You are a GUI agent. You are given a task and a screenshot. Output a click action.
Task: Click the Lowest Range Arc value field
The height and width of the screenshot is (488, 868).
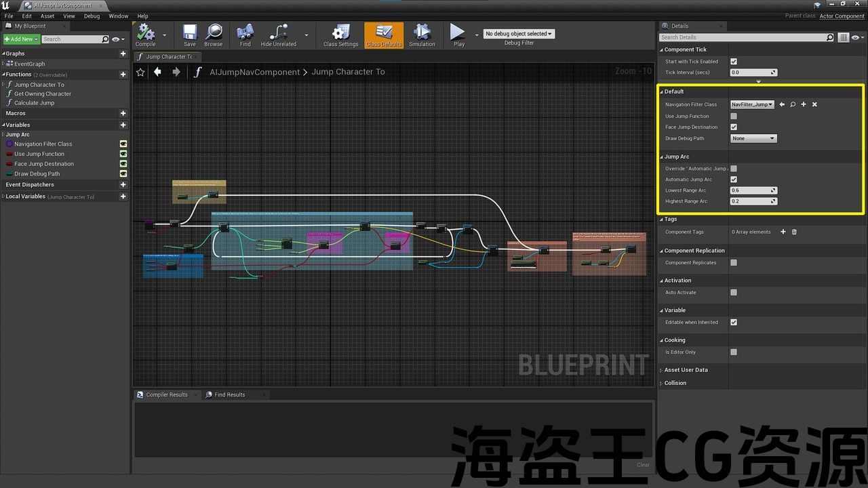750,190
